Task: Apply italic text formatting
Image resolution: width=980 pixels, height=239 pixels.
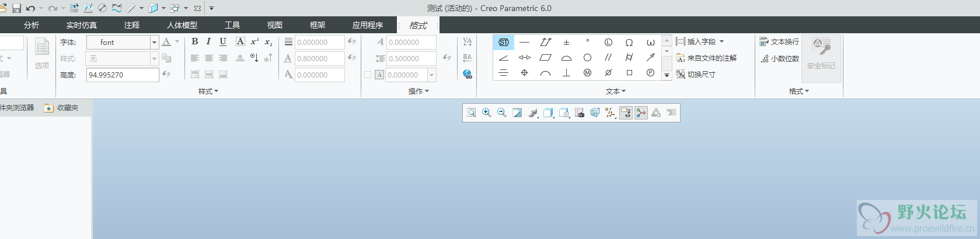Action: point(208,41)
